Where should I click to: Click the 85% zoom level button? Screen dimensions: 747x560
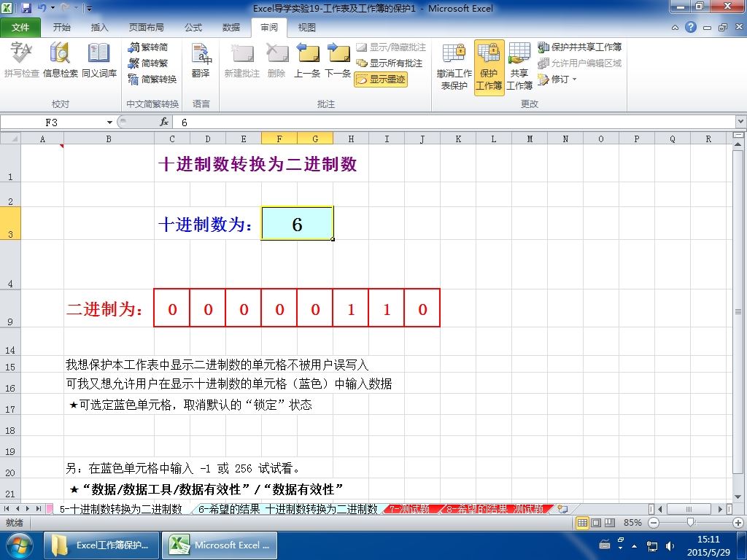tap(632, 523)
